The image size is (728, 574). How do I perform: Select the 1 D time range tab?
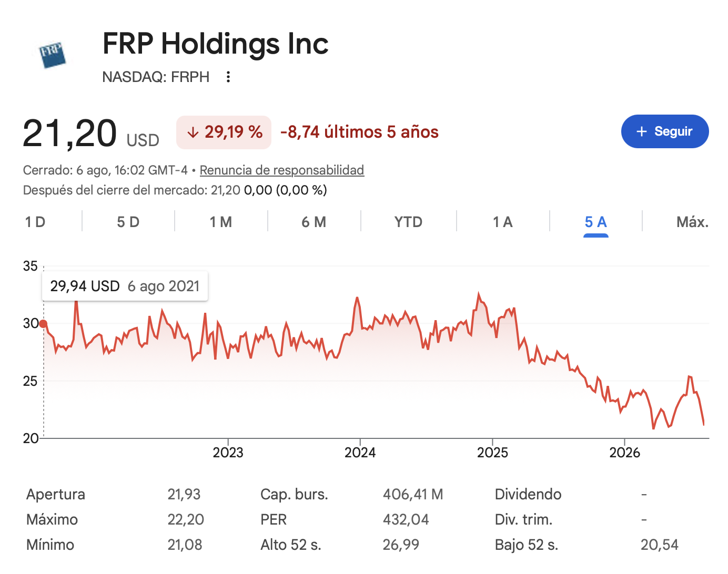pyautogui.click(x=35, y=222)
